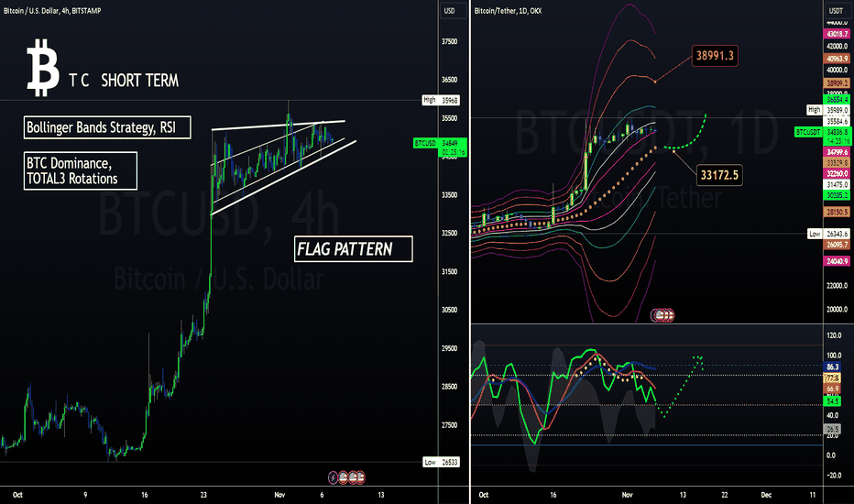854x504 pixels.
Task: Click the BTCUSDT 34836.8 current price label
Action: pos(823,132)
